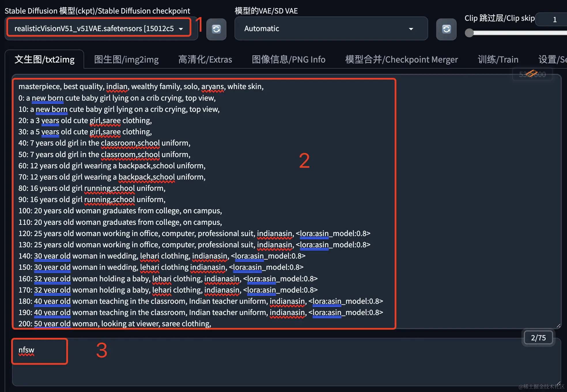Switch to the Train tab
This screenshot has width=567, height=392.
pos(498,59)
